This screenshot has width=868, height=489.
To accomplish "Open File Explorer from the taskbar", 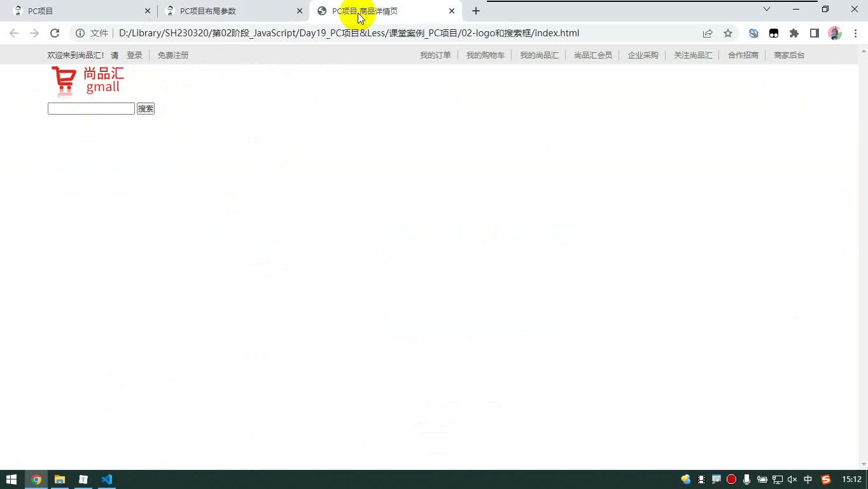I will coord(60,479).
